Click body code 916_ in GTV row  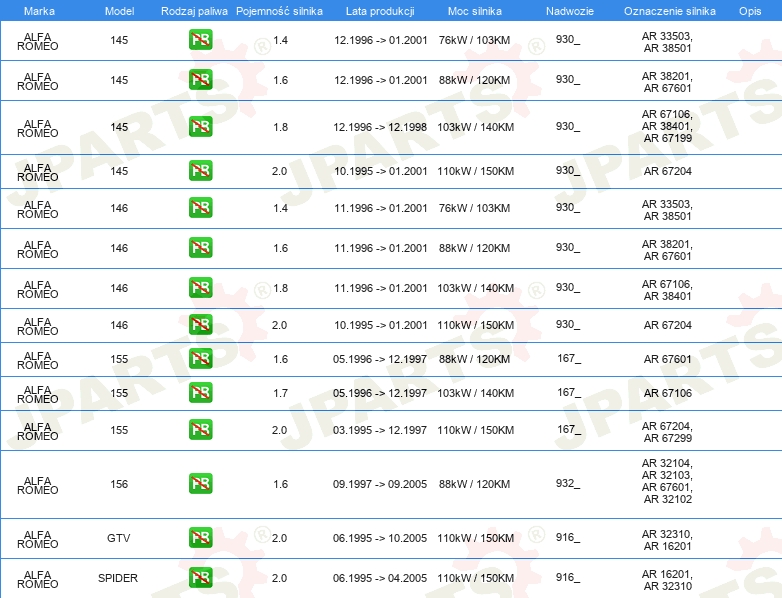pos(568,538)
